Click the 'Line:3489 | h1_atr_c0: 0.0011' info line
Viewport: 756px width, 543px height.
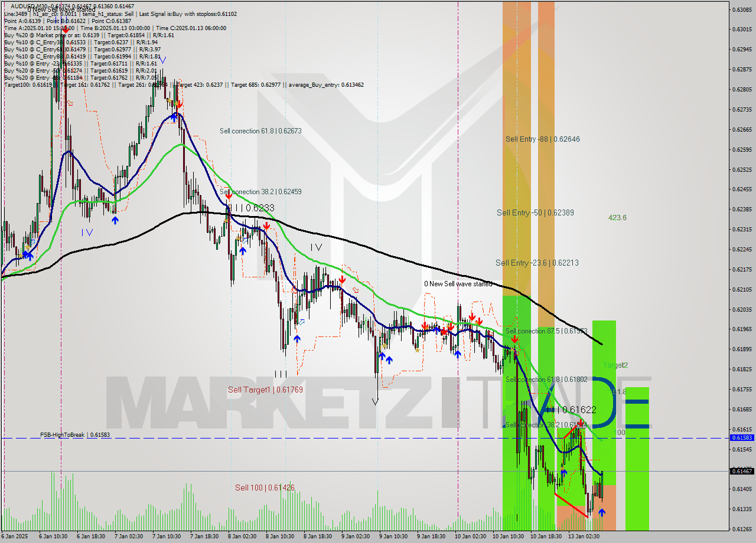120,14
